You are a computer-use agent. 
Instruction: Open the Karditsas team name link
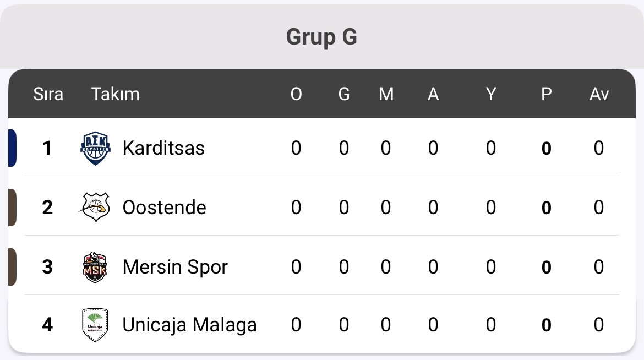tap(163, 148)
